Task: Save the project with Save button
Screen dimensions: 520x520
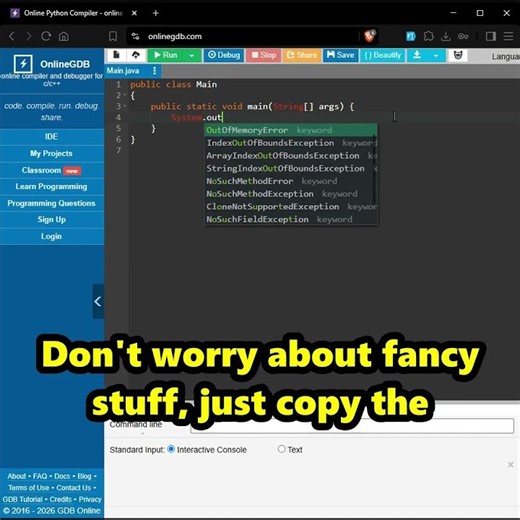Action: pos(340,55)
